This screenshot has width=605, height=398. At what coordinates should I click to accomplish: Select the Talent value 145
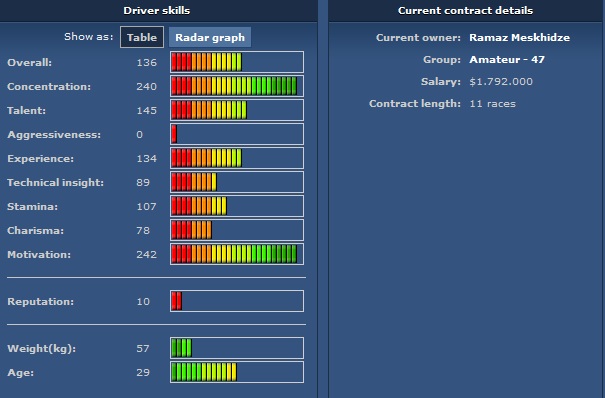(147, 111)
